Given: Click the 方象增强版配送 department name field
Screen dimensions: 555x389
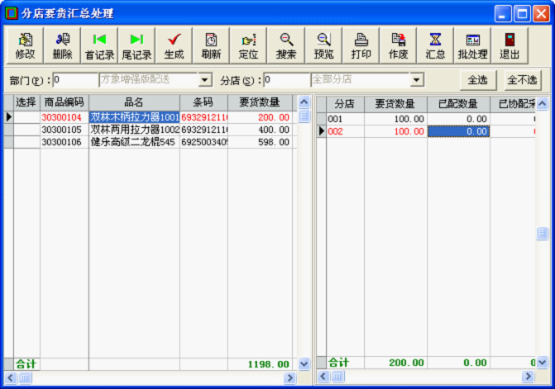Looking at the screenshot, I should click(x=149, y=80).
